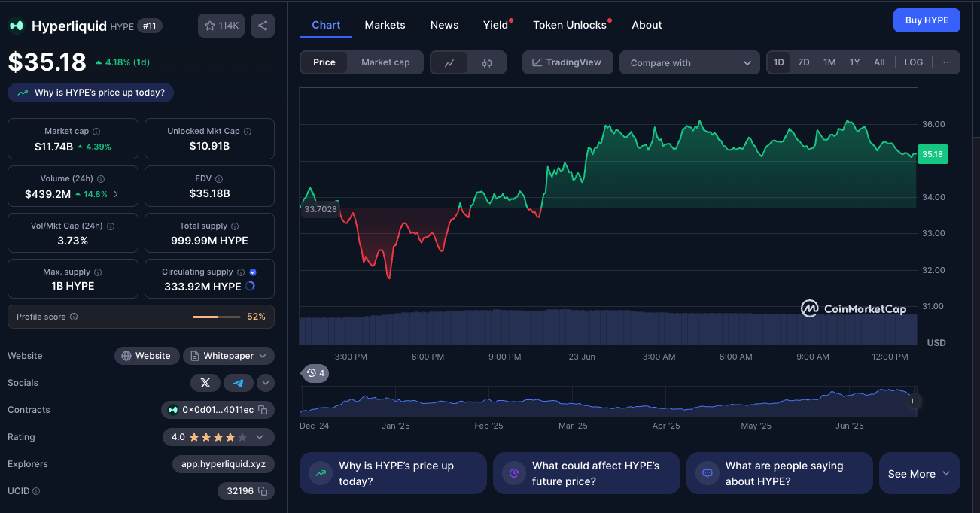
Task: Open app.hyperliquid.xyz explorer link
Action: 224,464
